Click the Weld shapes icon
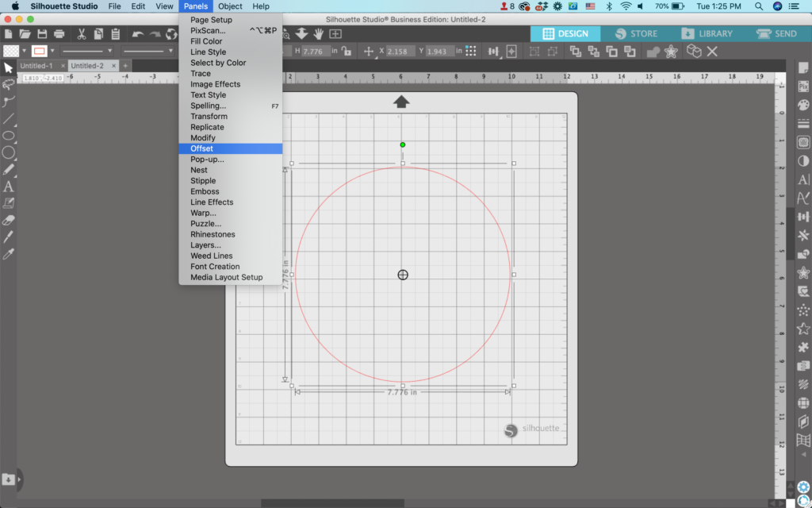Viewport: 812px width, 508px height. 653,52
